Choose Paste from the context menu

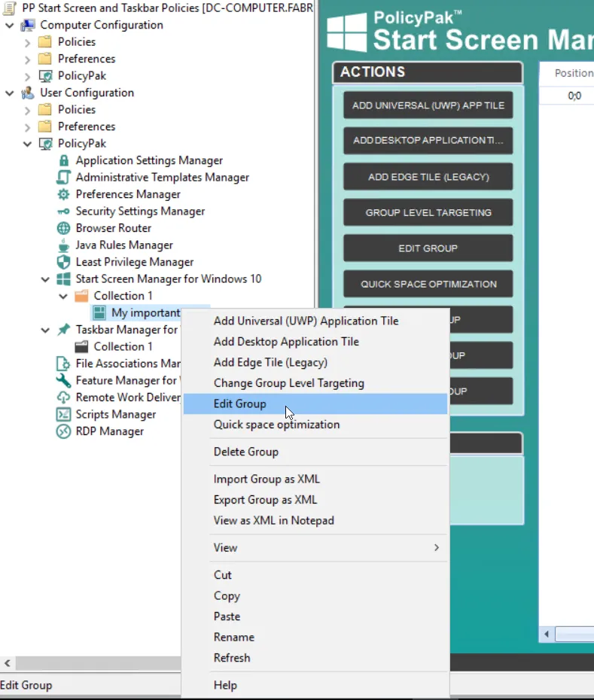[x=315, y=616]
